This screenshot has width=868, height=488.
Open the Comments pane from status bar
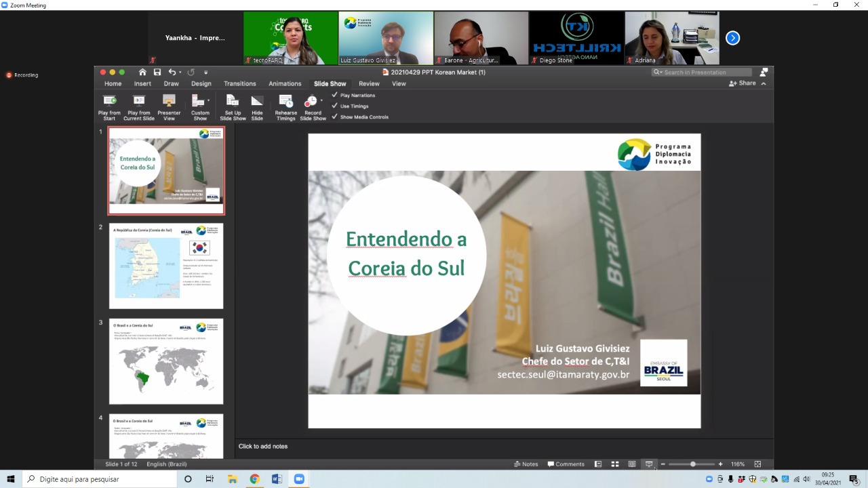(x=566, y=464)
